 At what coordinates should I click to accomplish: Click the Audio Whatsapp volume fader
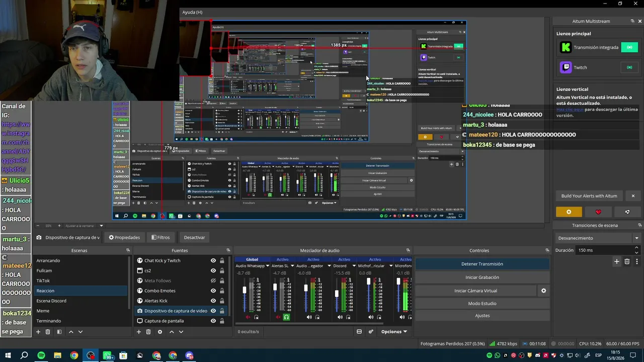[245, 290]
